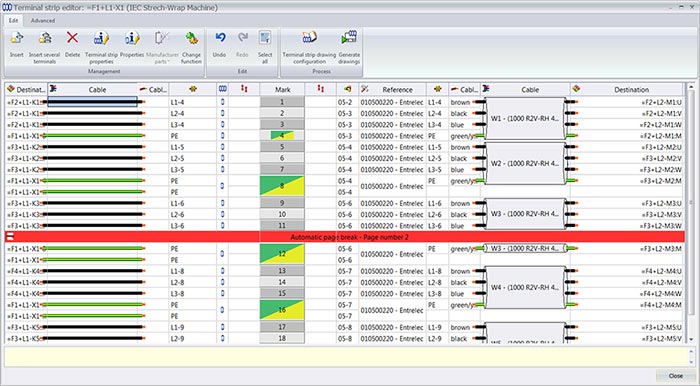Viewport: 700px width, 386px height.
Task: Click Insert several terminals icon
Action: (x=45, y=39)
